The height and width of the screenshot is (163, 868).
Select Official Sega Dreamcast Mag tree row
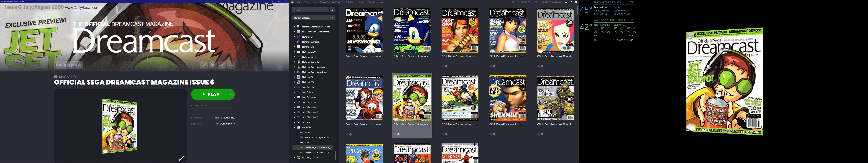point(313,147)
